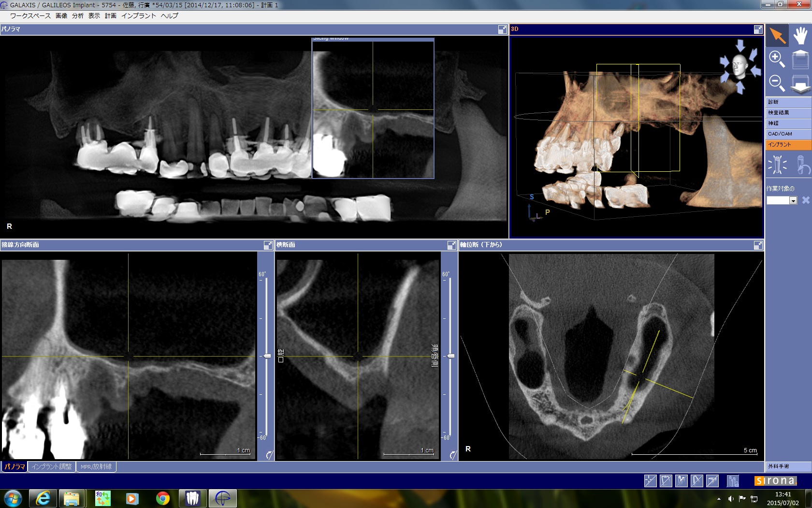
Task: Select the orange arrow pointer tool
Action: coord(777,36)
